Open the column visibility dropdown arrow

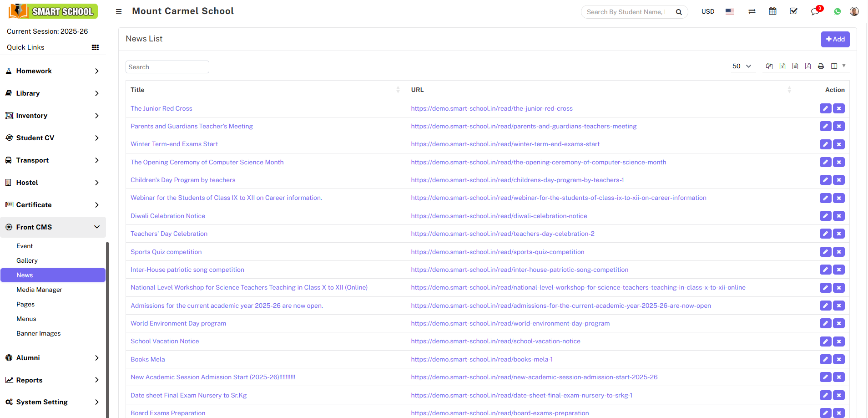pos(845,66)
